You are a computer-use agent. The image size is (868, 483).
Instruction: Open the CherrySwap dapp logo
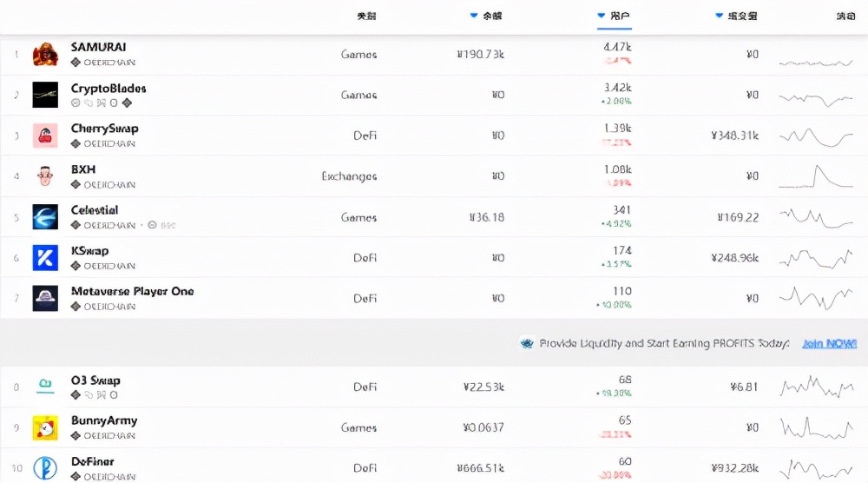pyautogui.click(x=45, y=136)
